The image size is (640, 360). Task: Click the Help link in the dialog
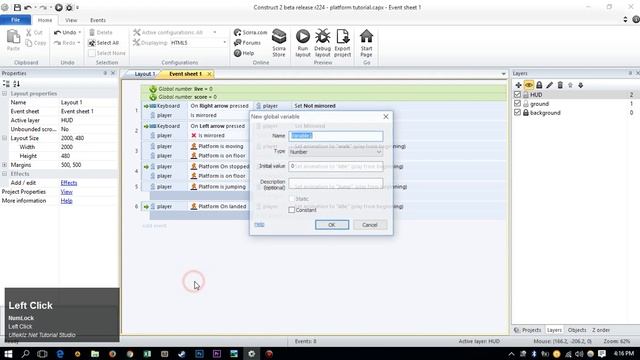point(259,225)
